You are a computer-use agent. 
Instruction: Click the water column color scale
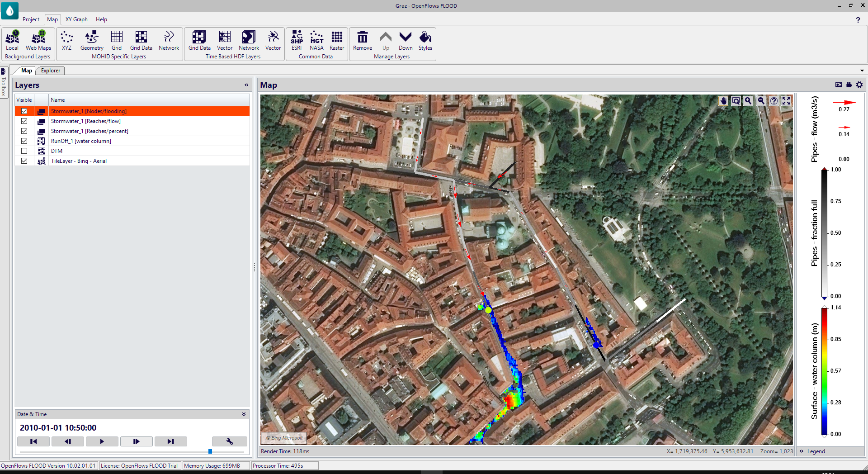click(825, 371)
